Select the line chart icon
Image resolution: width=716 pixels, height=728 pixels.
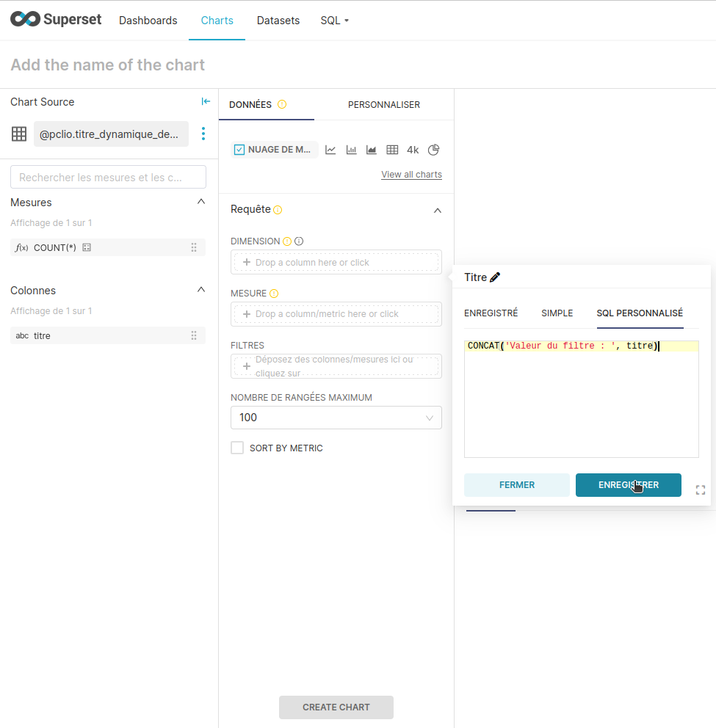coord(330,150)
